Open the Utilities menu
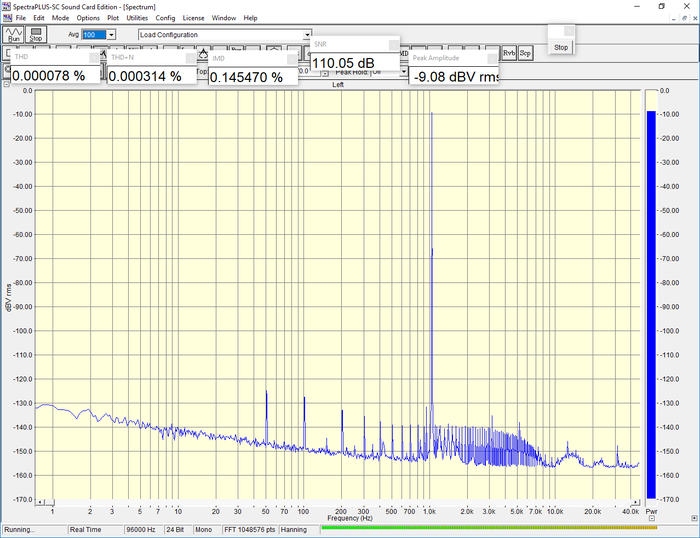 [137, 18]
